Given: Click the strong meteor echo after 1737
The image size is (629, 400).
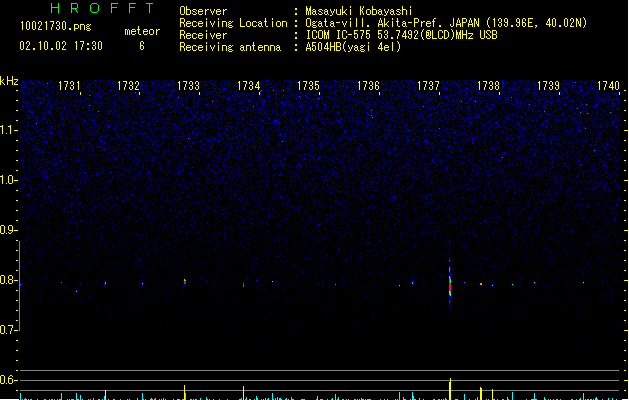Looking at the screenshot, I should point(450,284).
